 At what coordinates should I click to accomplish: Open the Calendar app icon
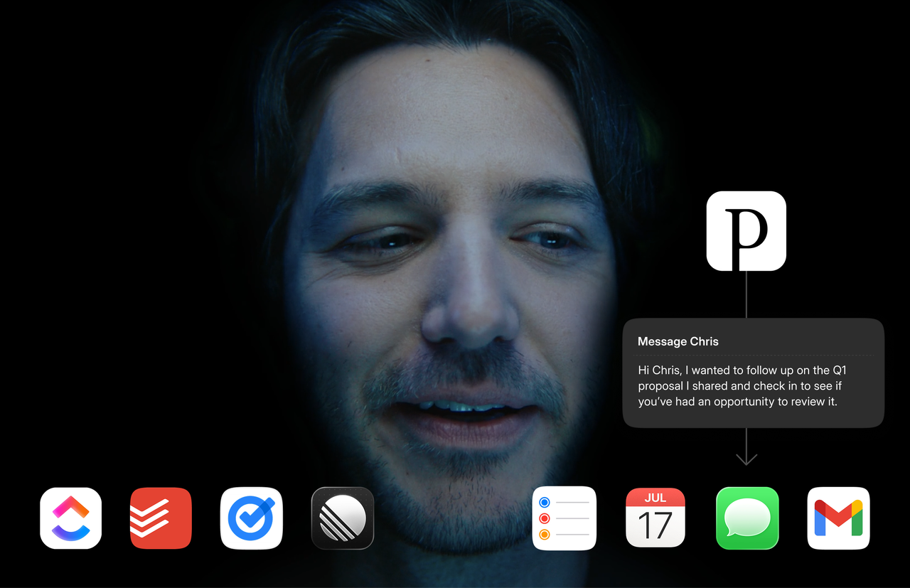(x=655, y=518)
